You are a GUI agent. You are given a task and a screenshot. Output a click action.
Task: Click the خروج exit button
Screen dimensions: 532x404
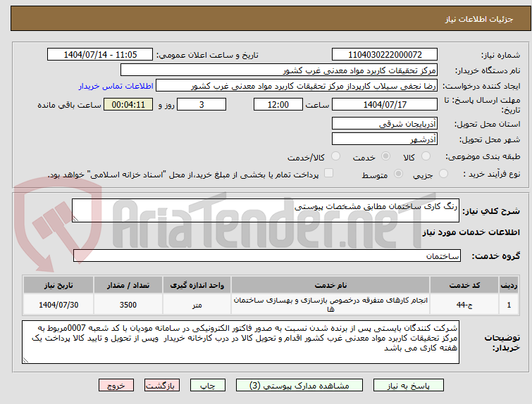tap(116, 386)
